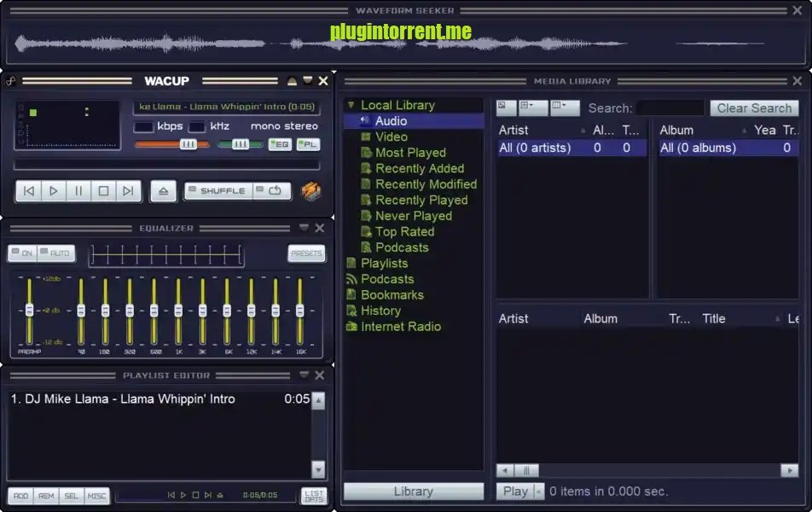This screenshot has width=812, height=512.
Task: Select Video in the media library tree
Action: [391, 137]
